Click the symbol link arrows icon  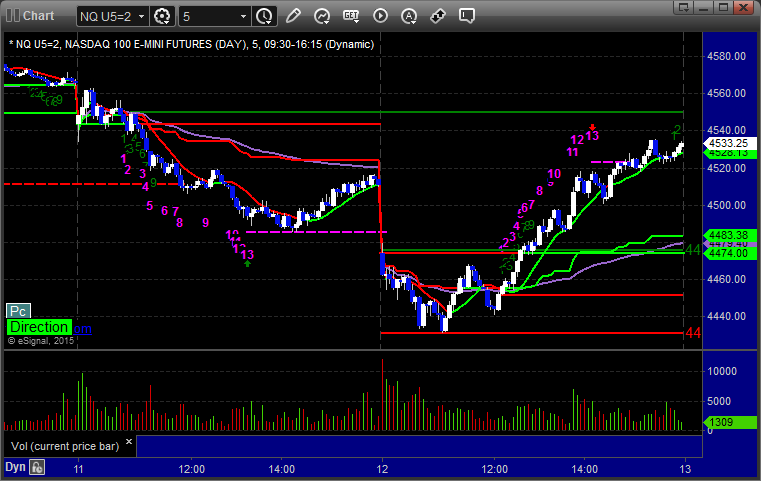tap(438, 16)
